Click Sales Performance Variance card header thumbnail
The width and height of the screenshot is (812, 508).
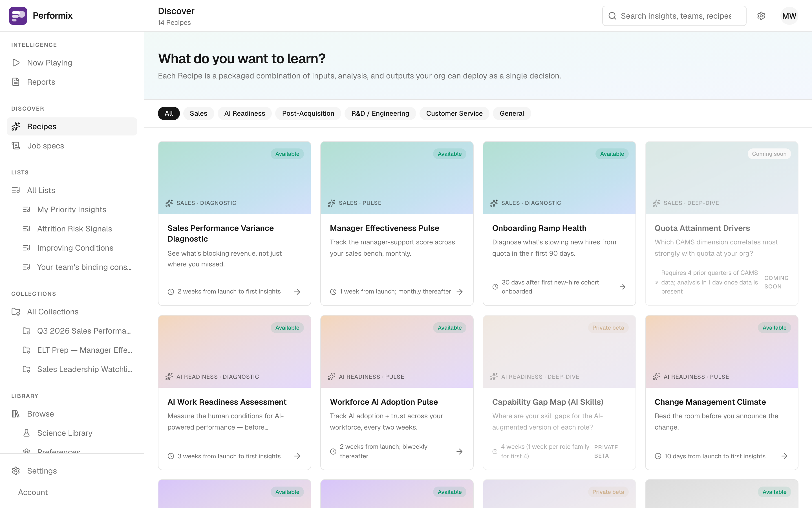pos(235,178)
